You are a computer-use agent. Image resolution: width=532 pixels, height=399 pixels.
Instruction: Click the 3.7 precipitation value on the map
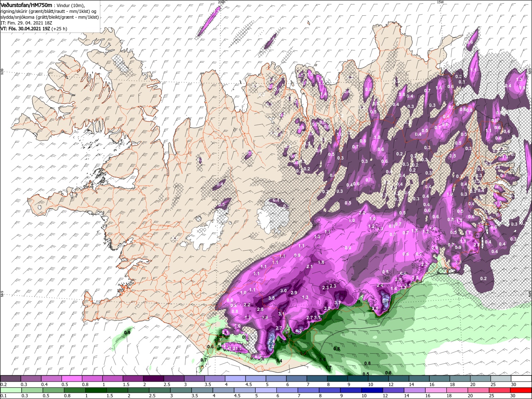337,303
